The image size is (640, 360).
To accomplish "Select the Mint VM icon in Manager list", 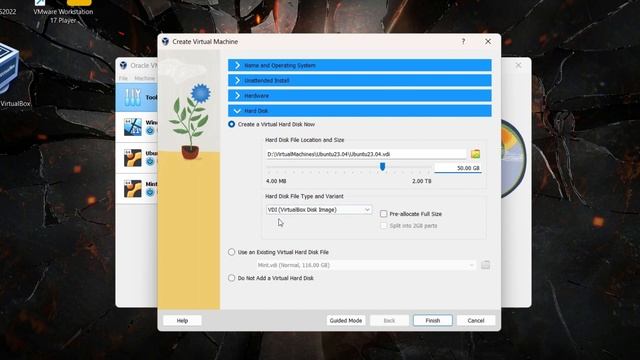I will (x=133, y=189).
